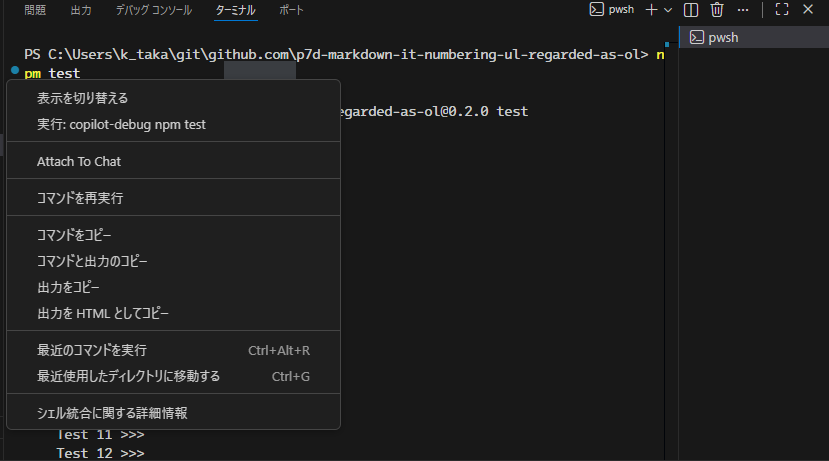Viewport: 829px width, 461px height.
Task: Maximize the panel size icon
Action: click(782, 10)
